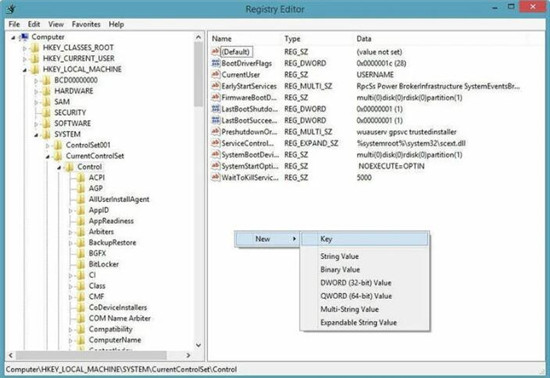The width and height of the screenshot is (550, 378).
Task: Choose Multi-String Value from submenu
Action: pos(365,309)
